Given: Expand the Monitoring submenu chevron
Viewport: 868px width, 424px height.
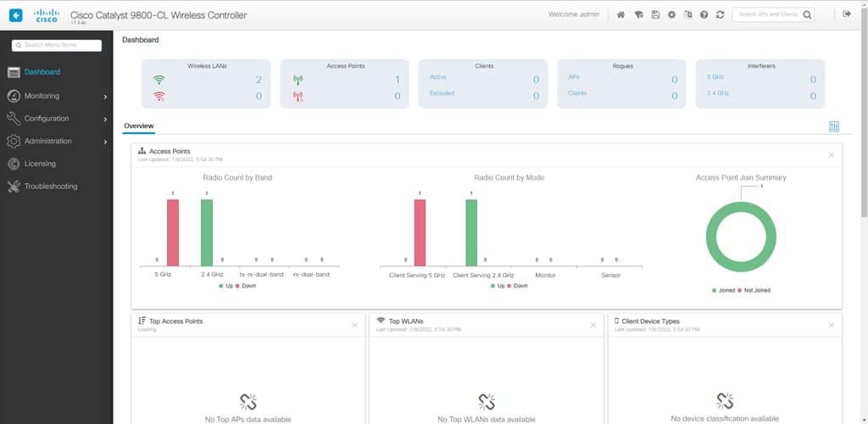Looking at the screenshot, I should (104, 97).
